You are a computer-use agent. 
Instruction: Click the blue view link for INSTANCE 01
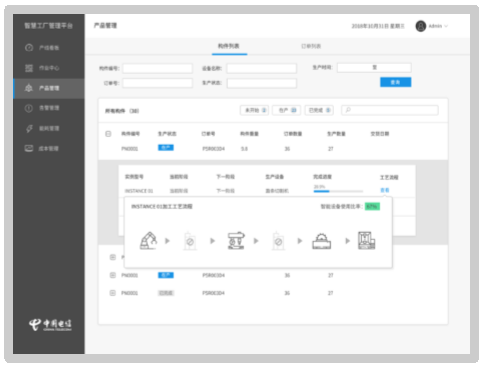tap(385, 190)
